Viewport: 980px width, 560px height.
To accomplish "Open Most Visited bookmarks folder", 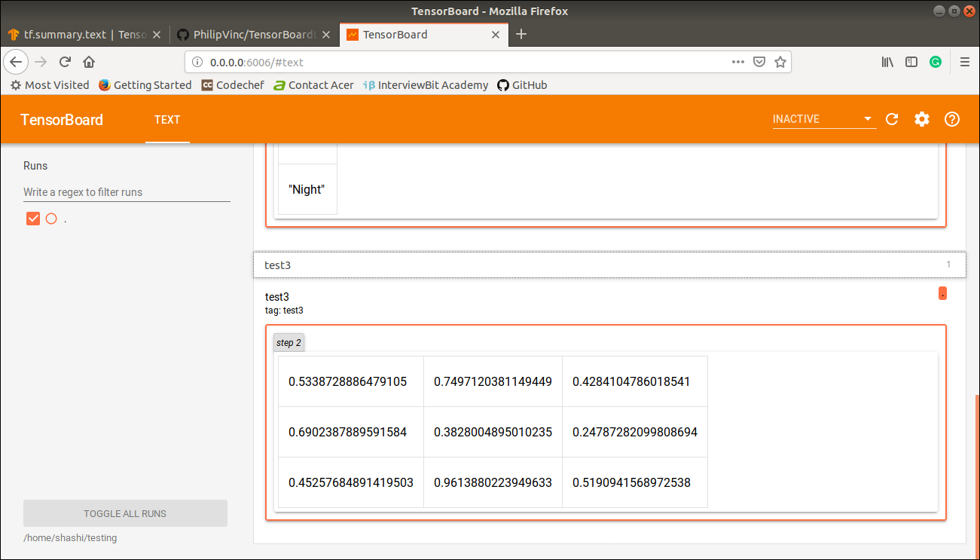I will coord(49,85).
